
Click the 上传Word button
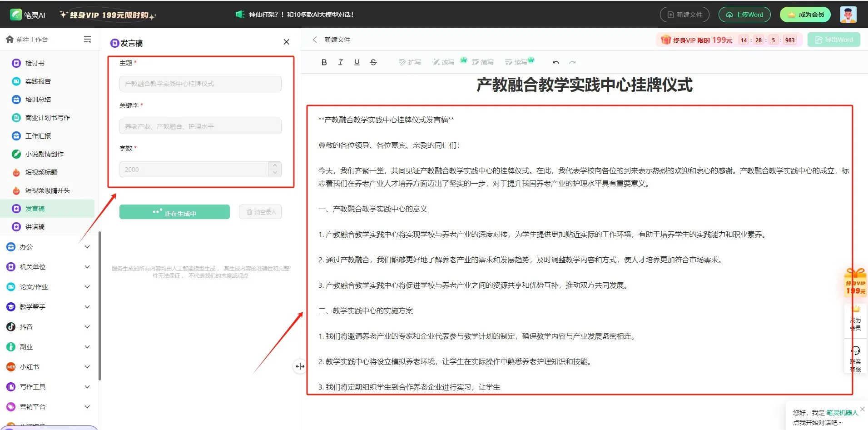[x=744, y=15]
